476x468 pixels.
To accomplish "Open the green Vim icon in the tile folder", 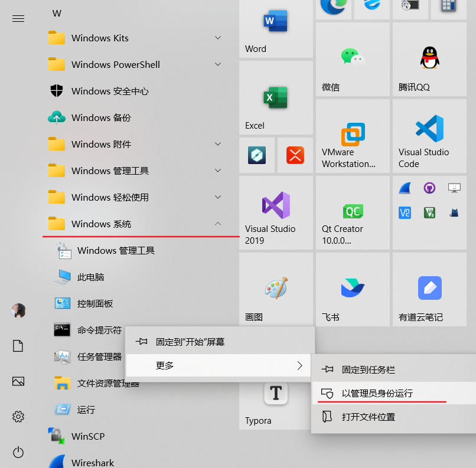I will [429, 212].
